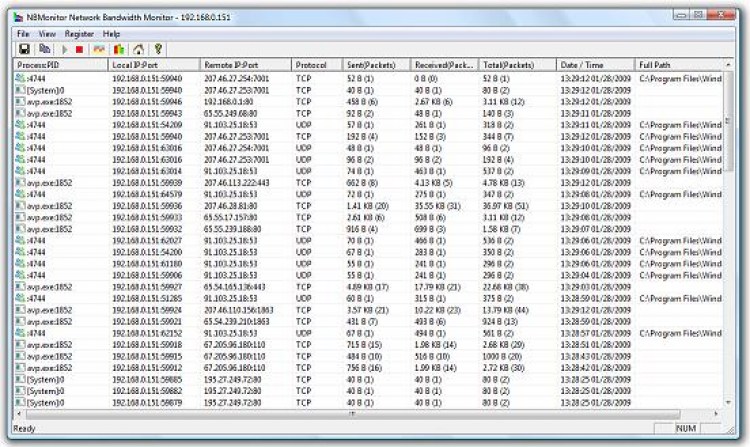Select the 13.79 KB (44) total cell

[505, 310]
